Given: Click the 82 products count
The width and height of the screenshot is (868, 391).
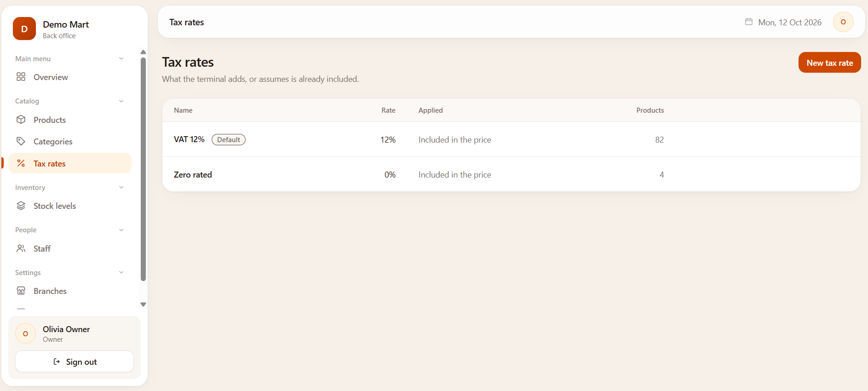Looking at the screenshot, I should point(659,139).
